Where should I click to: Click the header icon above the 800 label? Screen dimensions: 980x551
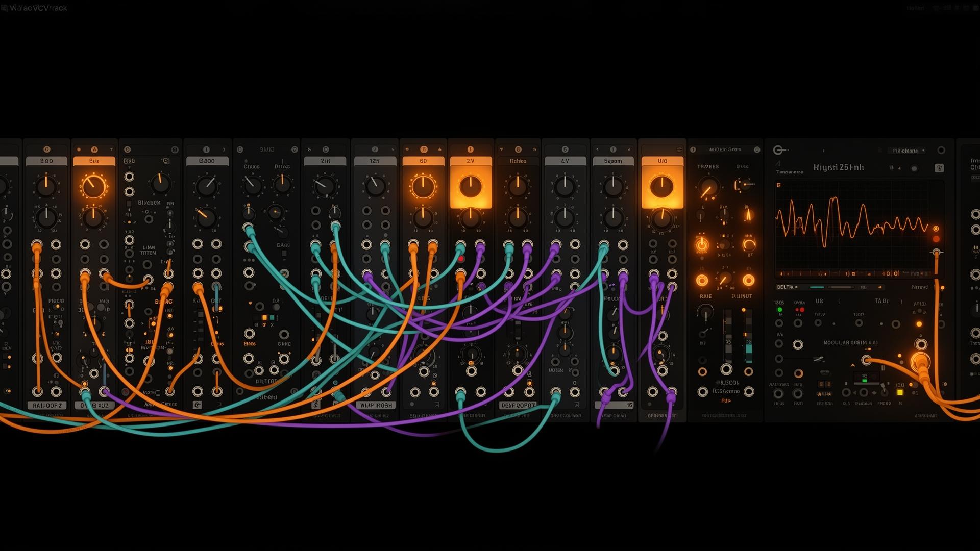pos(46,149)
